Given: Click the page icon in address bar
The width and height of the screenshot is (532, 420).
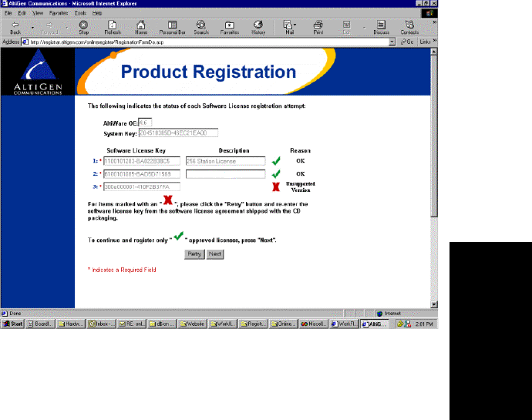Looking at the screenshot, I should [25, 42].
